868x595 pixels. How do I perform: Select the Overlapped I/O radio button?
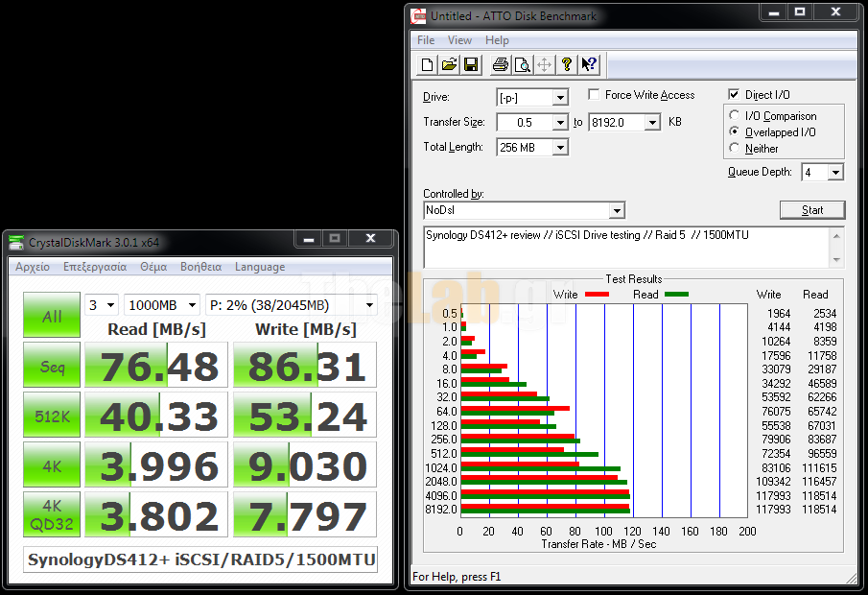pos(735,131)
